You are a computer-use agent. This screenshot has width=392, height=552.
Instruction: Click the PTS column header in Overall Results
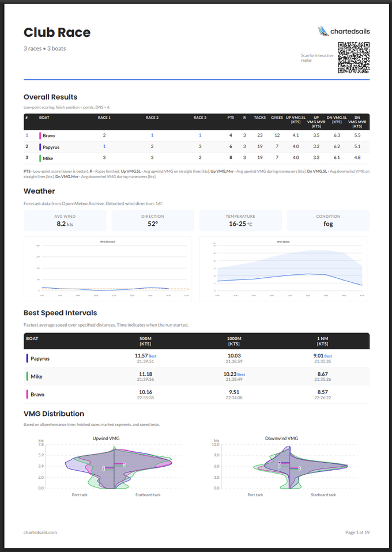pyautogui.click(x=231, y=118)
